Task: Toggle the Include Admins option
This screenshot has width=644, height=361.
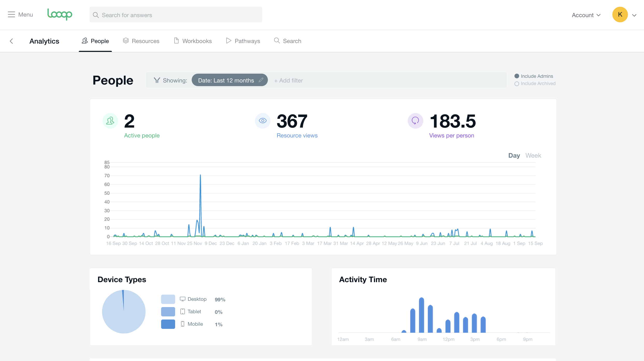Action: pyautogui.click(x=517, y=76)
